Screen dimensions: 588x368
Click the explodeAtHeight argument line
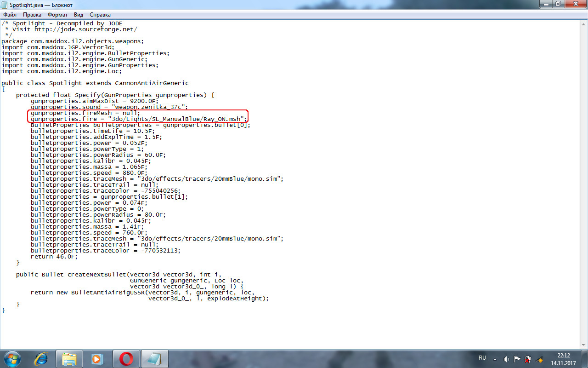[209, 299]
